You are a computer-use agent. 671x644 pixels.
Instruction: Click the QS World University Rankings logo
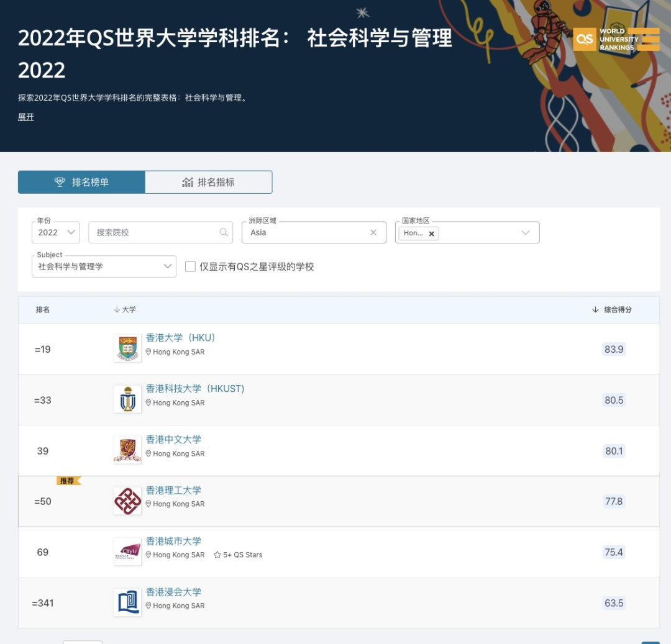[x=616, y=39]
